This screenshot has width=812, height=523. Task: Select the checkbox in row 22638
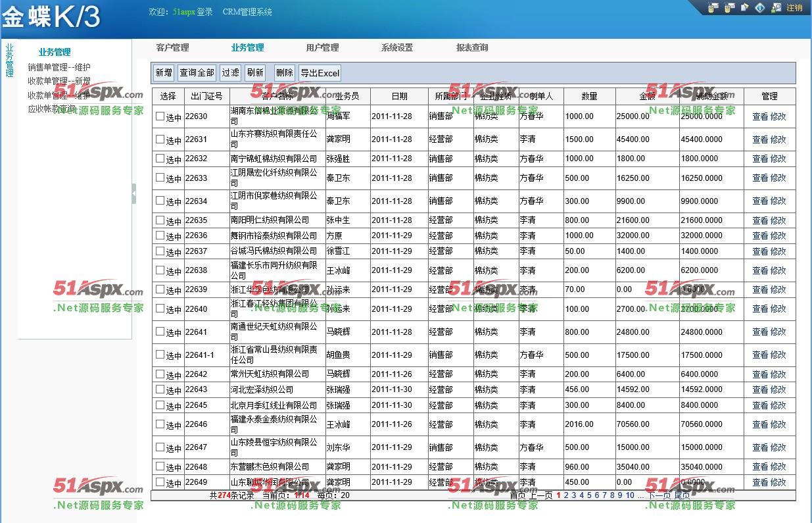tap(160, 270)
